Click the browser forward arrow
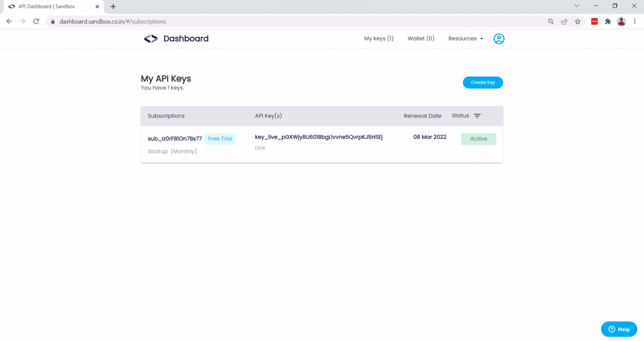Image resolution: width=644 pixels, height=341 pixels. tap(23, 21)
